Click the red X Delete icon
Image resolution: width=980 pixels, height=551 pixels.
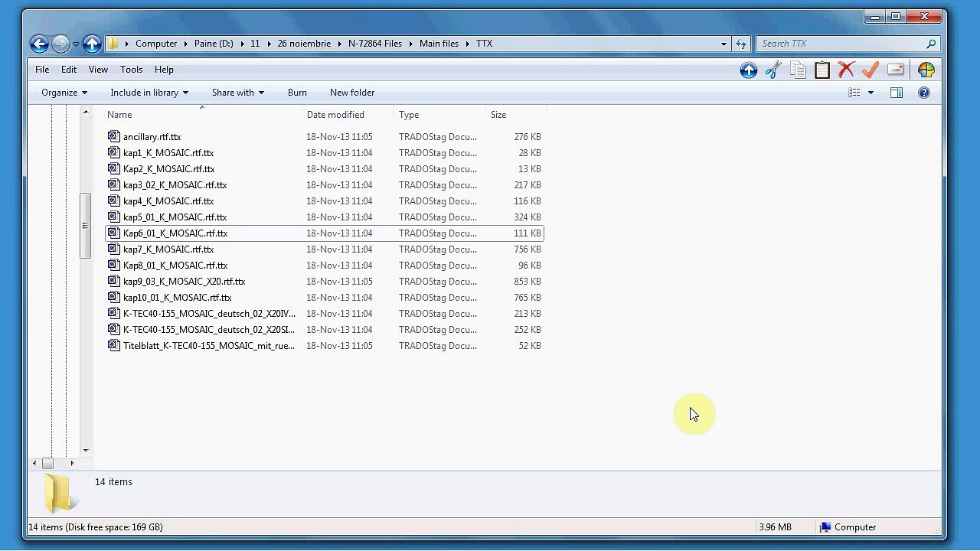click(x=846, y=70)
